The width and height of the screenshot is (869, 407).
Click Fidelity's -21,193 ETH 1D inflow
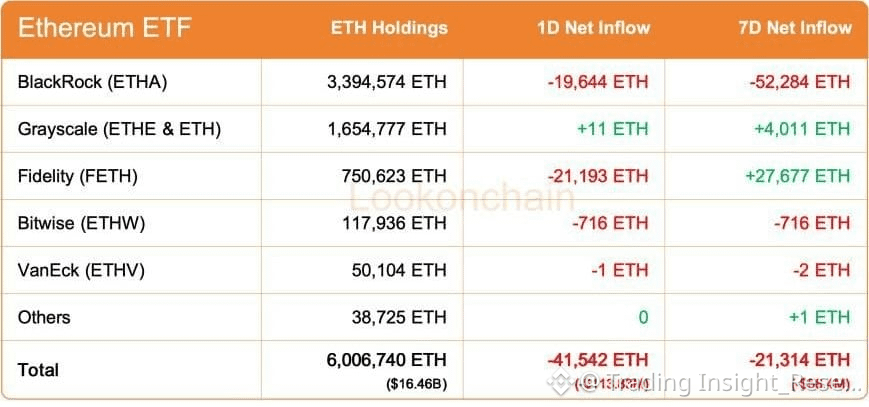coord(599,176)
